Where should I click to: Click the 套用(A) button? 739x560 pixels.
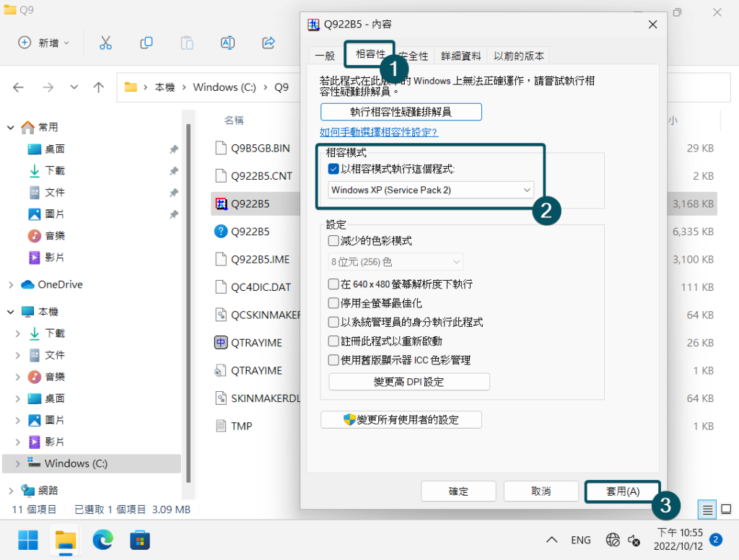623,491
